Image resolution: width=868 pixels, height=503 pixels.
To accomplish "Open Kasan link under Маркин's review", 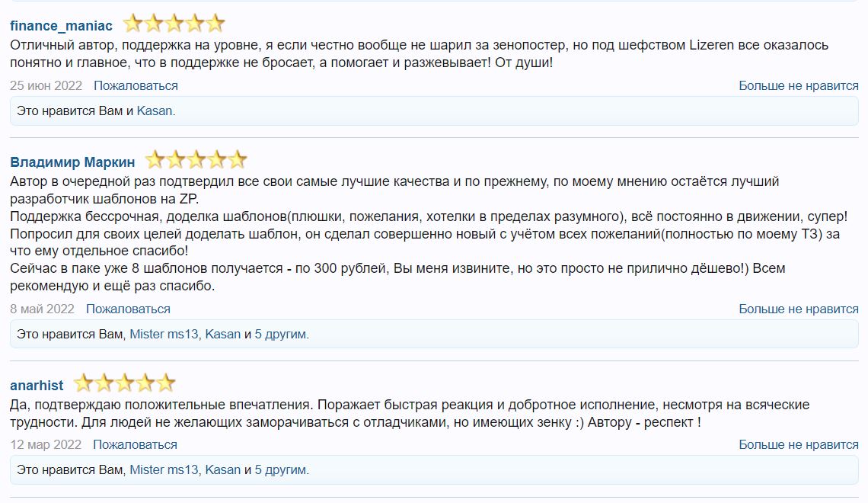I will tap(222, 335).
